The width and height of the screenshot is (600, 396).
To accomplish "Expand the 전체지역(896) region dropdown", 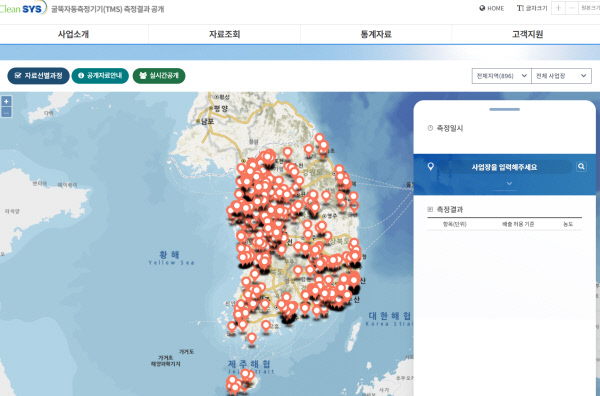I will 501,76.
